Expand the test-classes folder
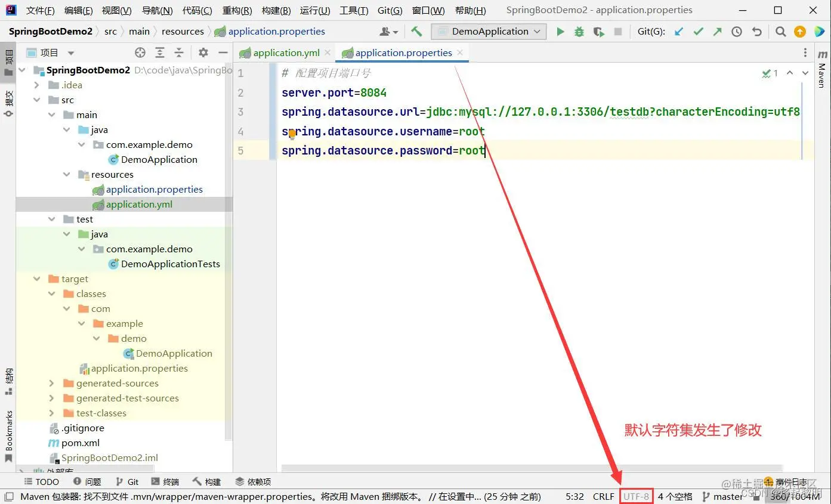Viewport: 831px width, 504px height. point(52,413)
